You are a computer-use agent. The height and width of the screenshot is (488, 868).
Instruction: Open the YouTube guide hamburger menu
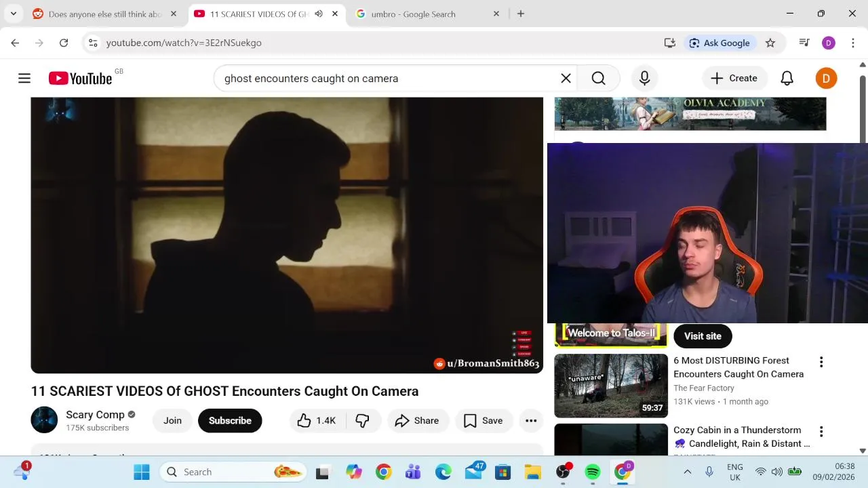click(x=24, y=79)
